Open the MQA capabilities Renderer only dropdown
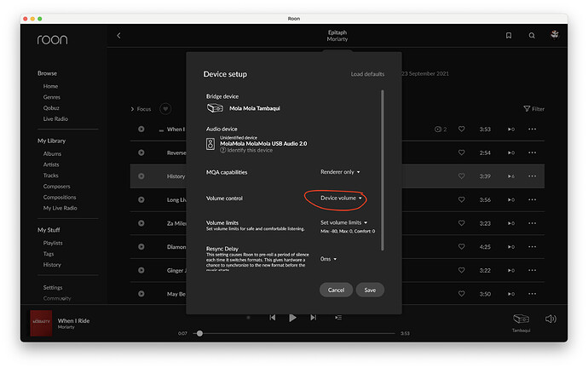The image size is (588, 368). [x=340, y=172]
